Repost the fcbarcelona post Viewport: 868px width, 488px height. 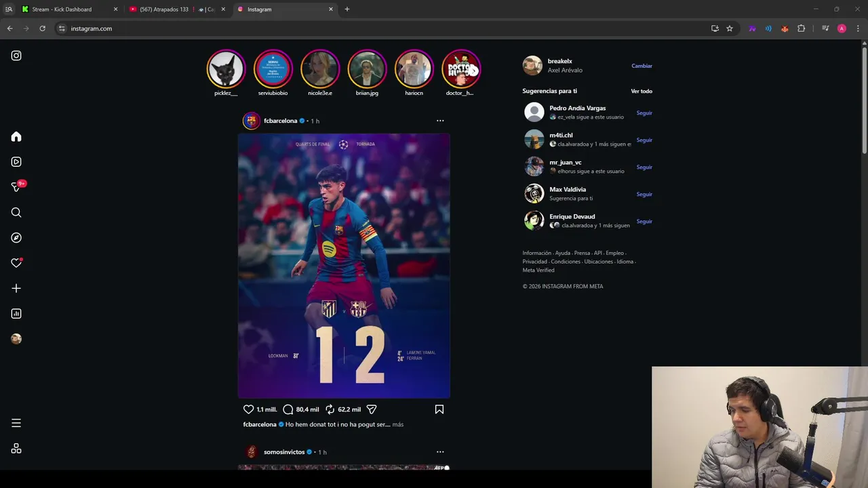[x=330, y=409]
